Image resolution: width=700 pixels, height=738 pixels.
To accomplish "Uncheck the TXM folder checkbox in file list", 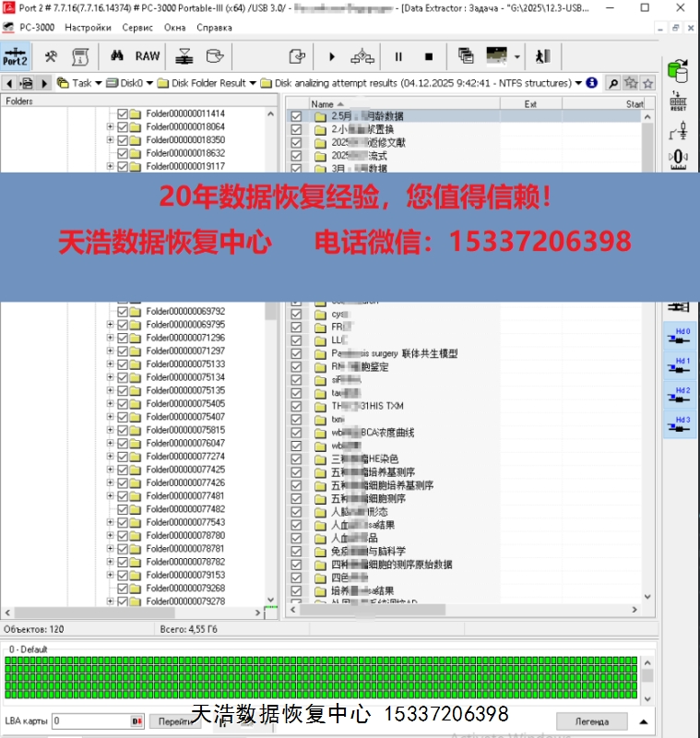I will point(296,406).
